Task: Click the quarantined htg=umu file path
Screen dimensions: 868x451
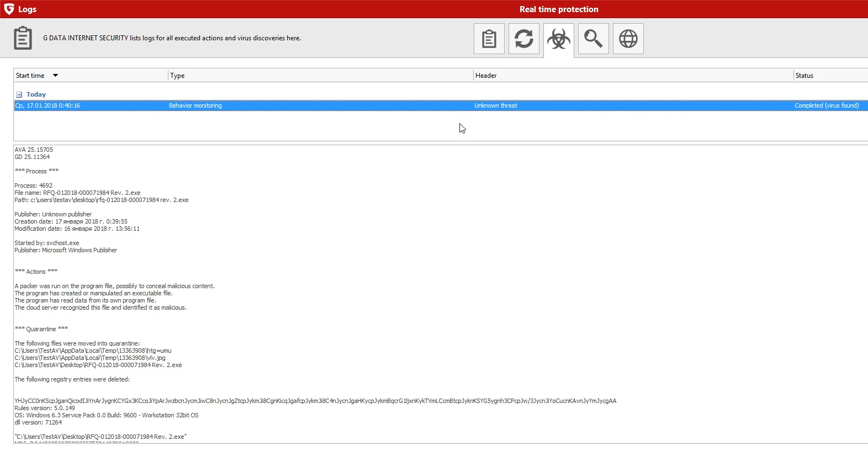Action: (93, 351)
